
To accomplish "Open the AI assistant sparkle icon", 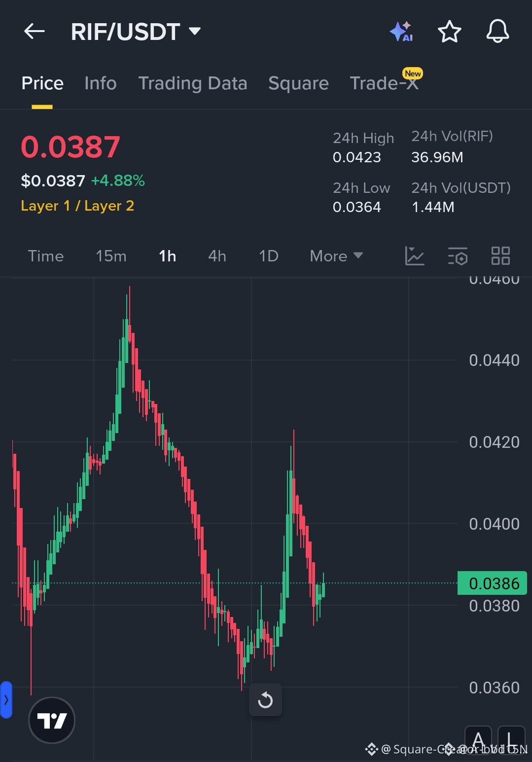I will [401, 32].
